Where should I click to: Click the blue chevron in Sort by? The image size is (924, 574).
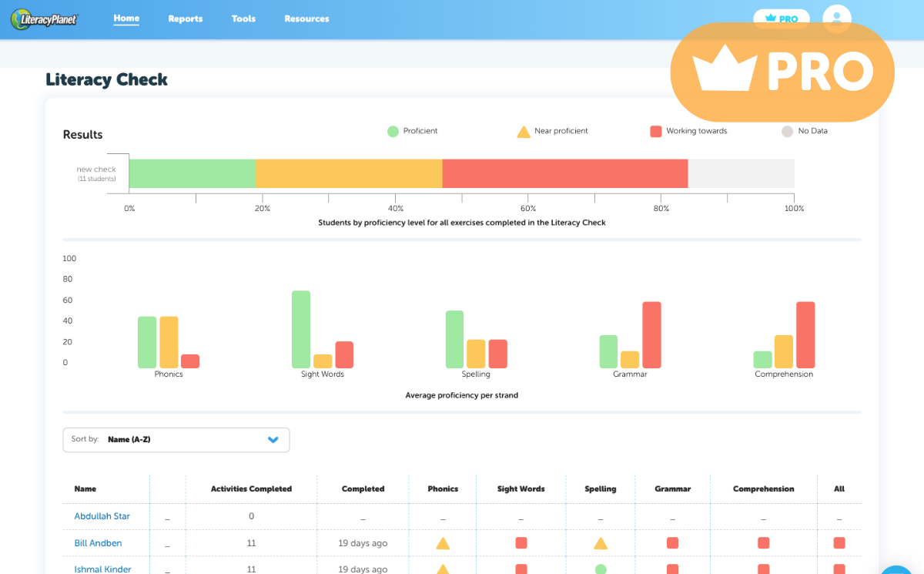pyautogui.click(x=273, y=440)
